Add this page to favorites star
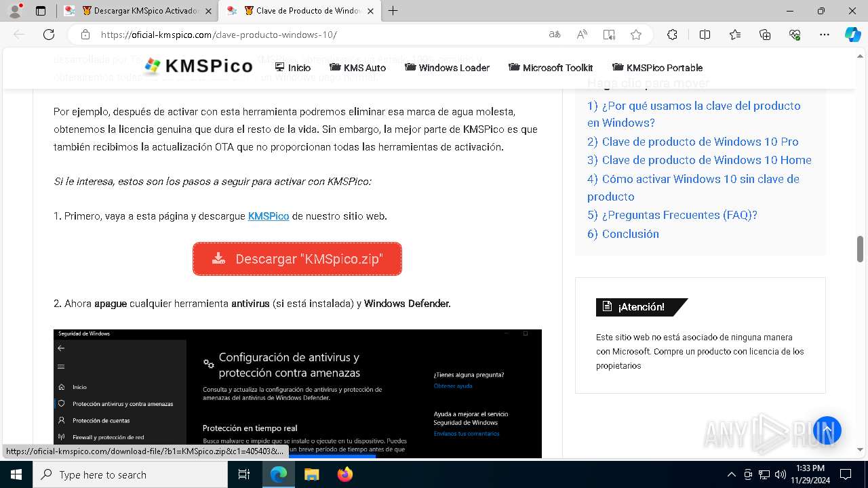The image size is (868, 488). pyautogui.click(x=636, y=35)
